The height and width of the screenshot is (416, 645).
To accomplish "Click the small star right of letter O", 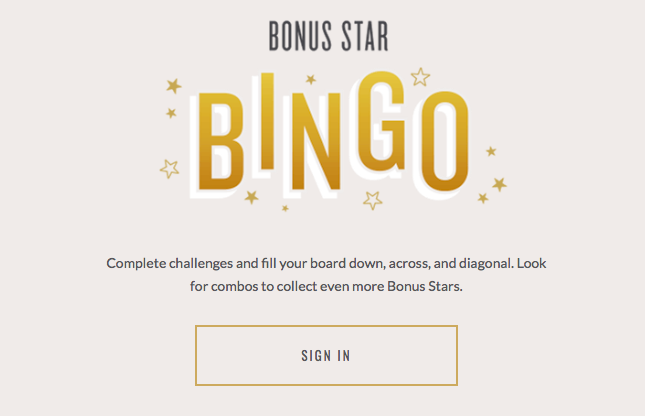I will (x=491, y=151).
